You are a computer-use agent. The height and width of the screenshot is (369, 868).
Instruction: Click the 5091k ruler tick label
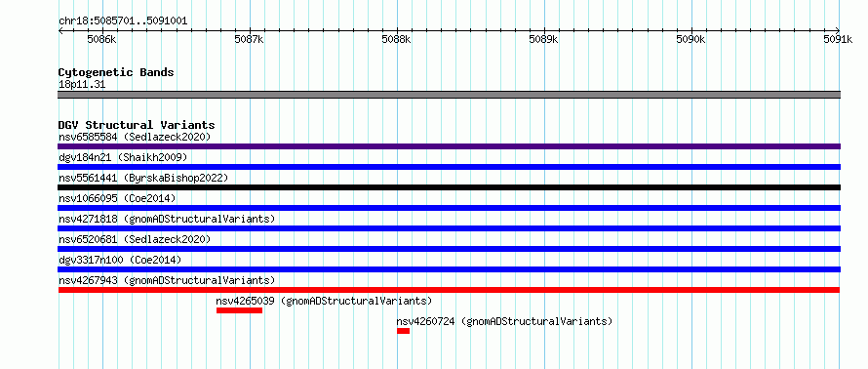point(838,39)
